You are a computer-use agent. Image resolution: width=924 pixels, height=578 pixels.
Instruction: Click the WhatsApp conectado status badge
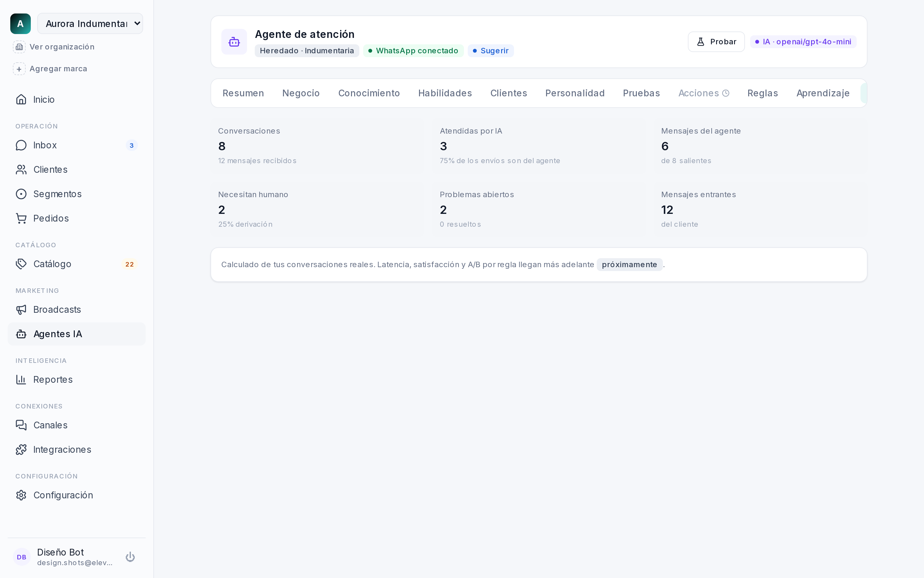(413, 51)
